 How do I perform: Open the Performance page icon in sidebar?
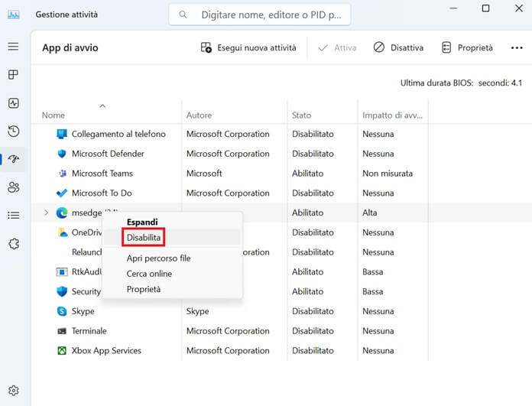[14, 103]
